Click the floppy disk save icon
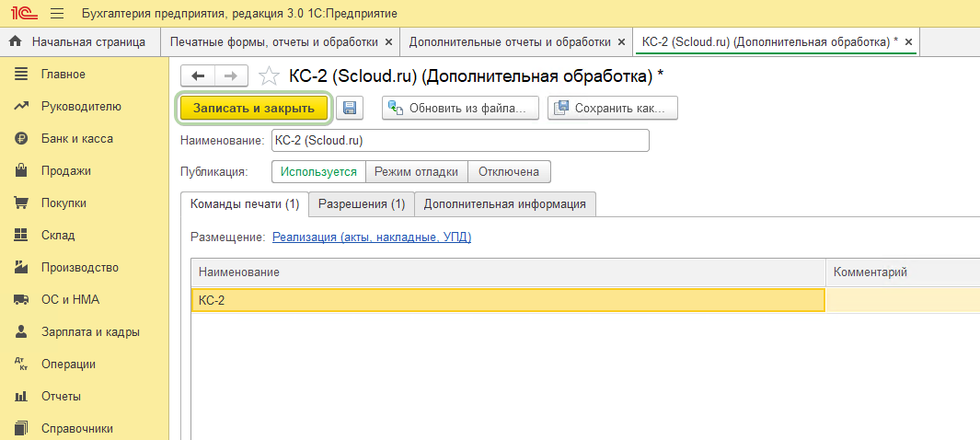 pos(350,108)
